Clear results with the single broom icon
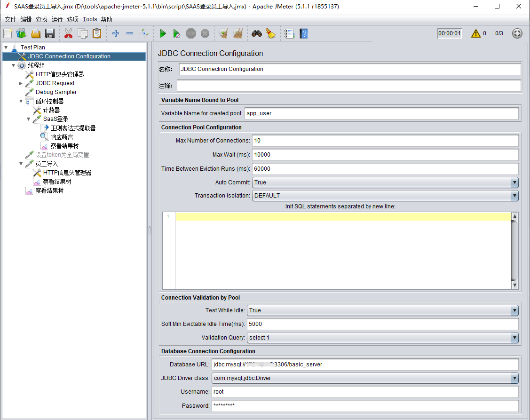The image size is (530, 420). point(223,33)
